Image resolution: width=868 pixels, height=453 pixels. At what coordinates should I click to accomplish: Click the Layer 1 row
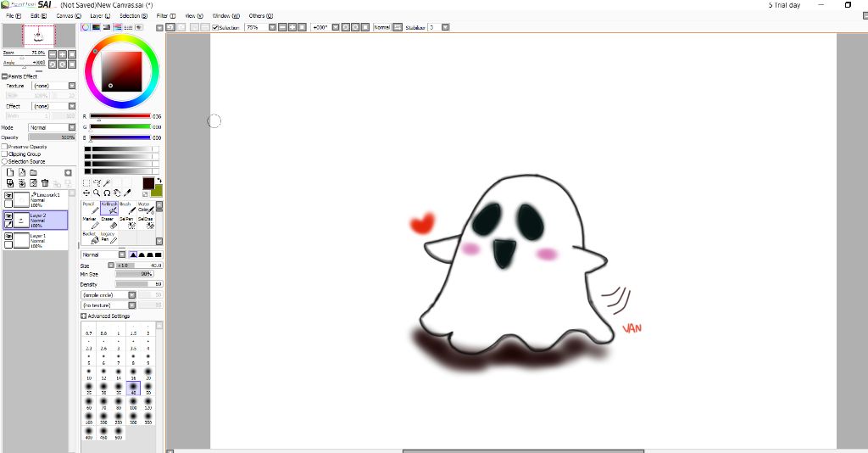(36, 240)
